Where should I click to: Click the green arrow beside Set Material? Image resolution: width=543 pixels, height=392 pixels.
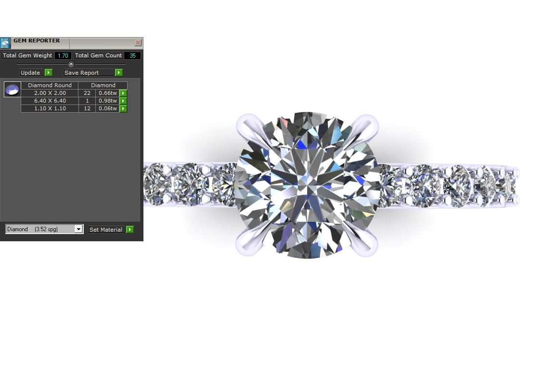click(x=130, y=229)
